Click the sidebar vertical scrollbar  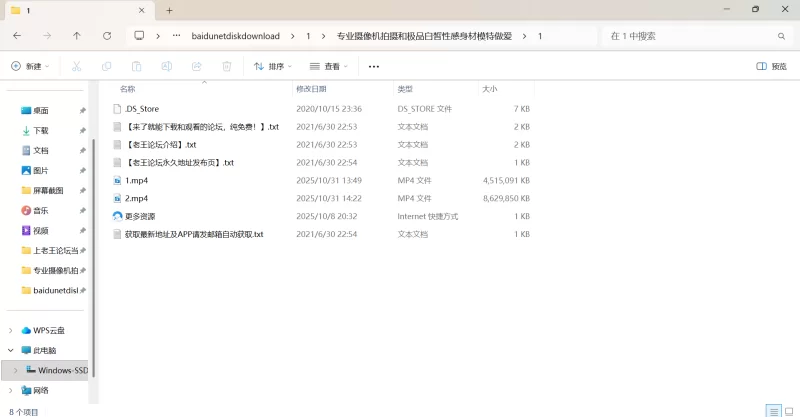pos(93,250)
